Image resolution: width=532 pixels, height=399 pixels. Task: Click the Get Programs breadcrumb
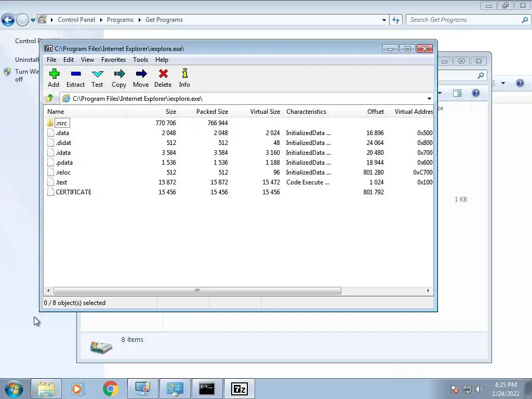tap(164, 20)
